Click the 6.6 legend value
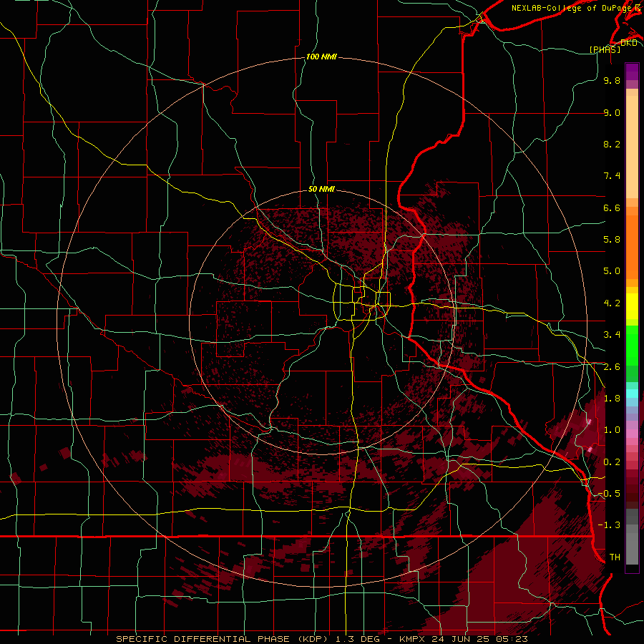The image size is (644, 644). click(x=612, y=208)
